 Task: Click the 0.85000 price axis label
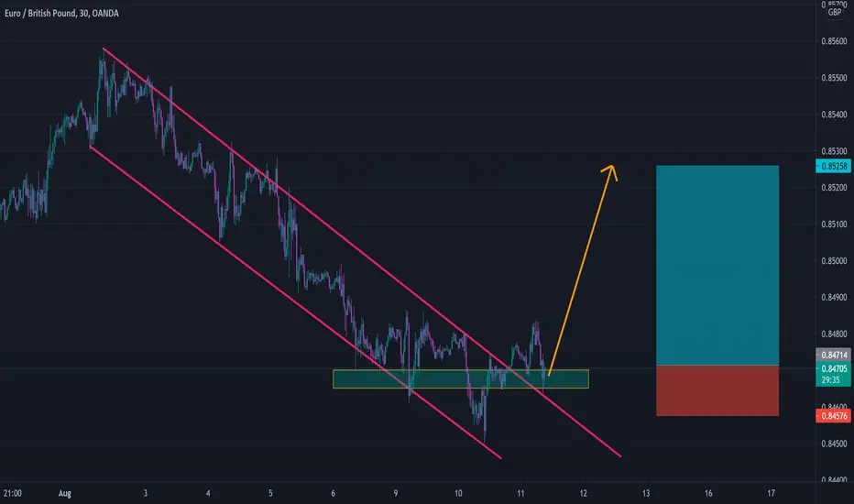pyautogui.click(x=834, y=261)
